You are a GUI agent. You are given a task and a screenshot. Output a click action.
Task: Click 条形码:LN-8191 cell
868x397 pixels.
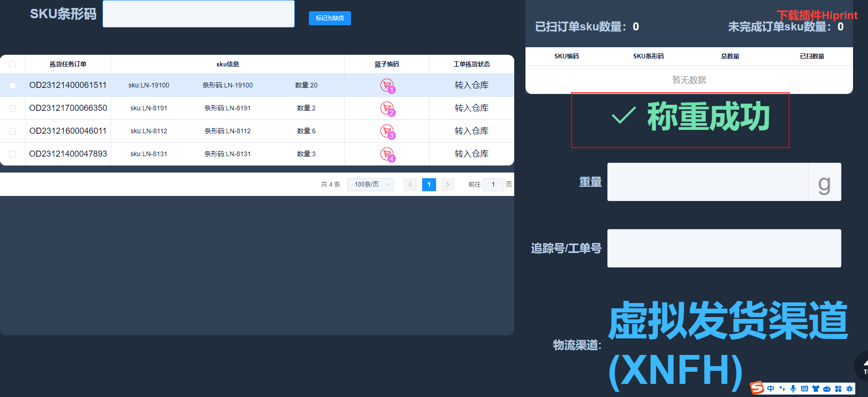(228, 108)
